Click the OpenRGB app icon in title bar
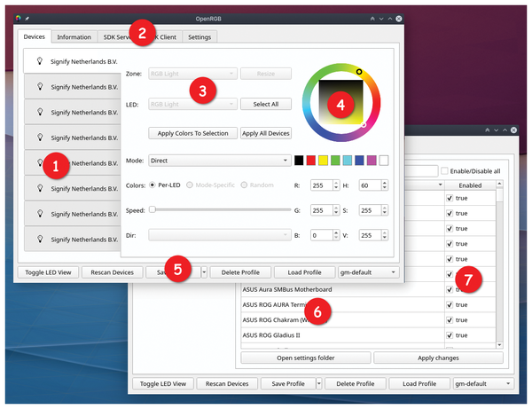Image resolution: width=532 pixels, height=409 pixels. (19, 19)
